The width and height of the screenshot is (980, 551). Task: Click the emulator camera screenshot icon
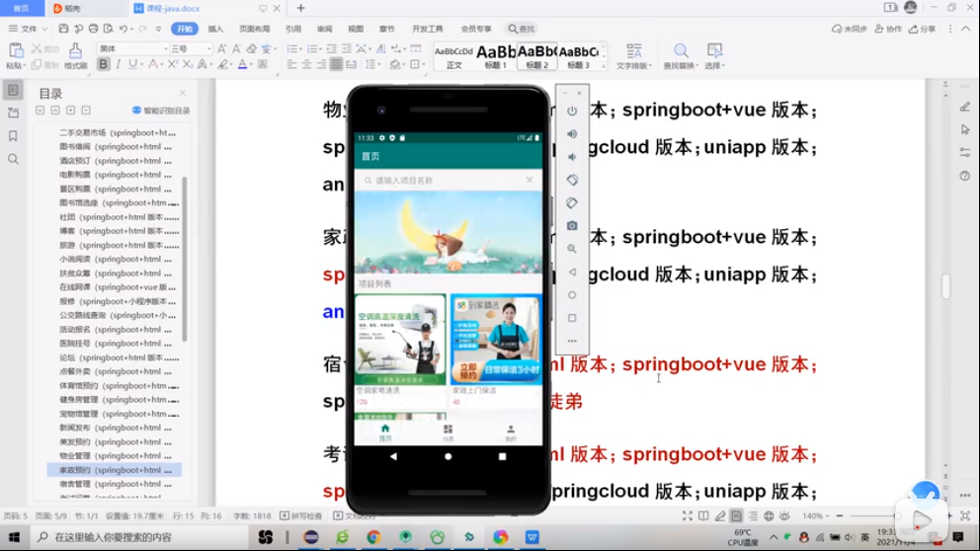(x=572, y=225)
